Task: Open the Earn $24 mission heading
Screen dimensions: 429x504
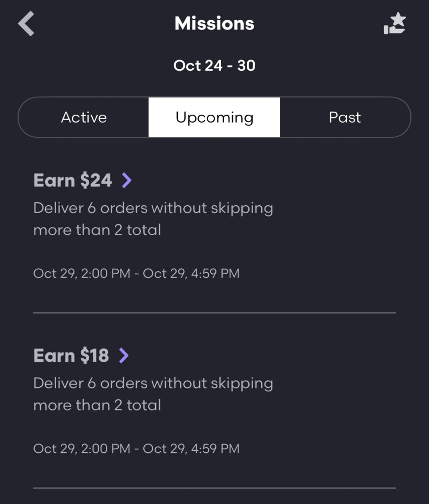Action: click(73, 181)
